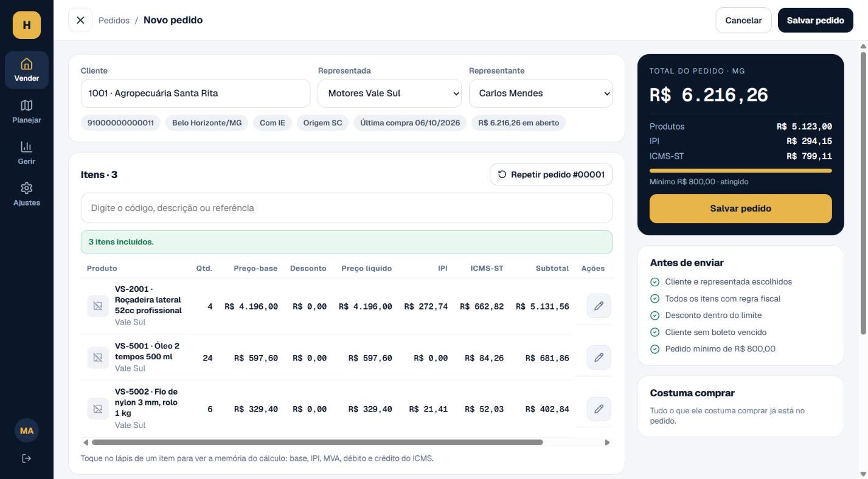Click the Última compra 06/10/2026 tag

tap(410, 123)
